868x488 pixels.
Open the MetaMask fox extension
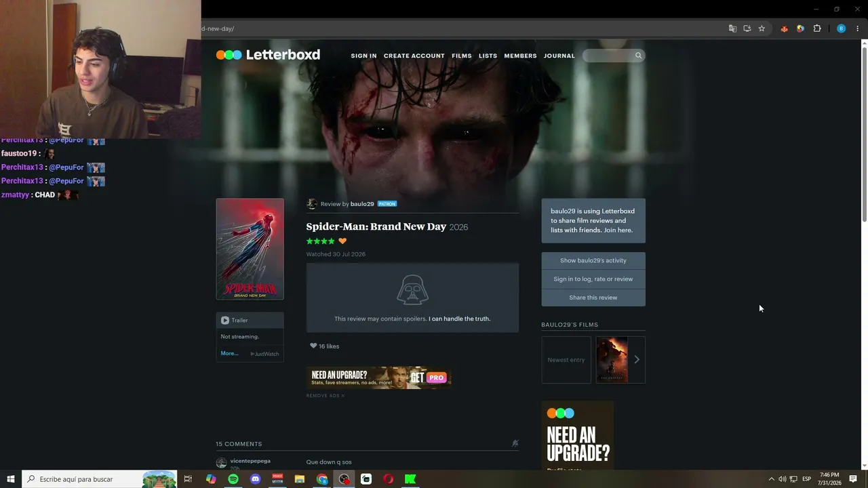pyautogui.click(x=785, y=28)
